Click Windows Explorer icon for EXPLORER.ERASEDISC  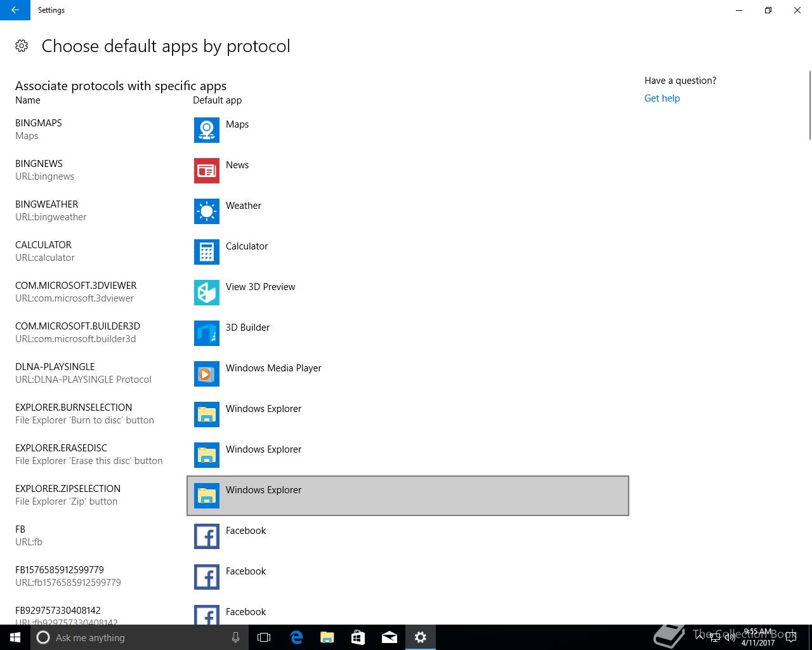[207, 455]
